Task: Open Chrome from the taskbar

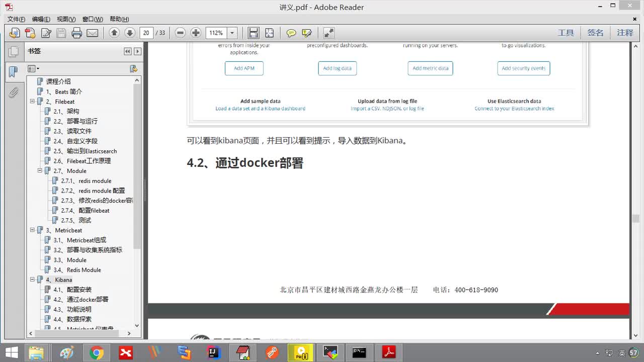Action: coord(97,353)
